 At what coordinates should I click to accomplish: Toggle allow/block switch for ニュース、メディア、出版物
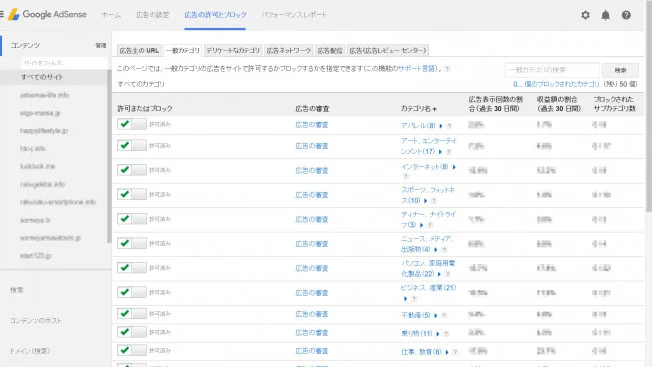(x=132, y=243)
